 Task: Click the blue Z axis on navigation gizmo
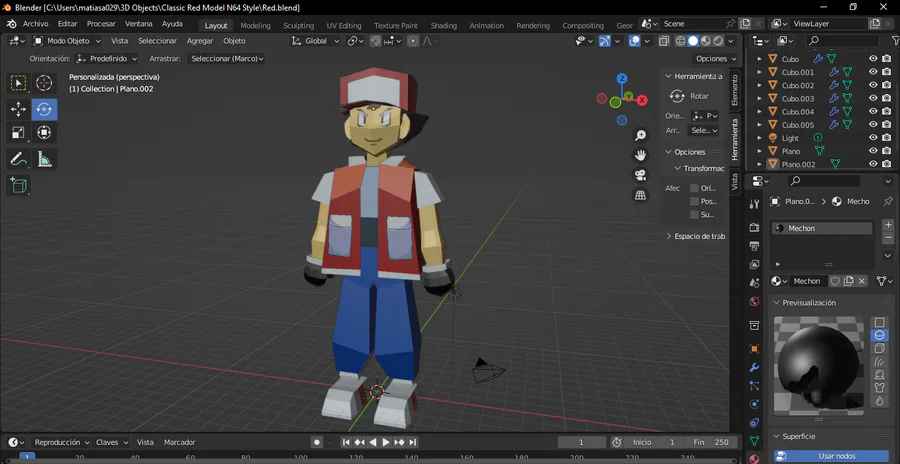(x=622, y=79)
